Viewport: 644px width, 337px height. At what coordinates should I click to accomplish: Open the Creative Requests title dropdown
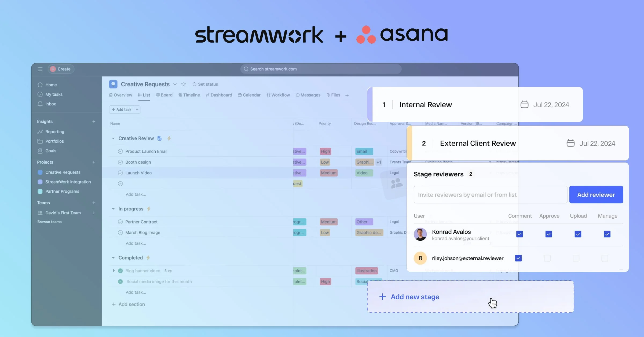[175, 84]
